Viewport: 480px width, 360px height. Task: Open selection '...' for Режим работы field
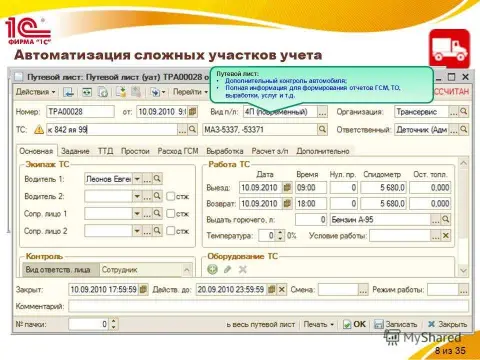click(x=463, y=289)
